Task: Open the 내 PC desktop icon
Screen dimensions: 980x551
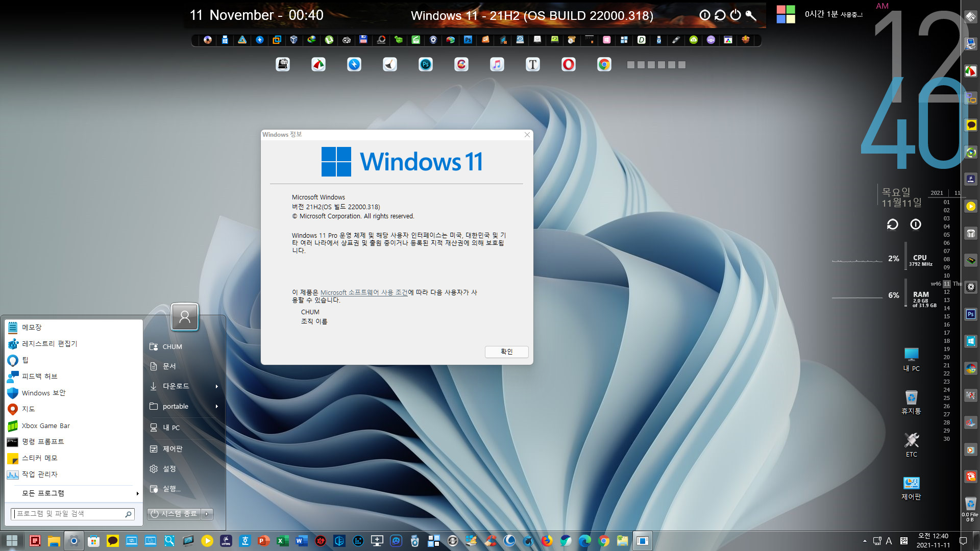Action: tap(912, 360)
